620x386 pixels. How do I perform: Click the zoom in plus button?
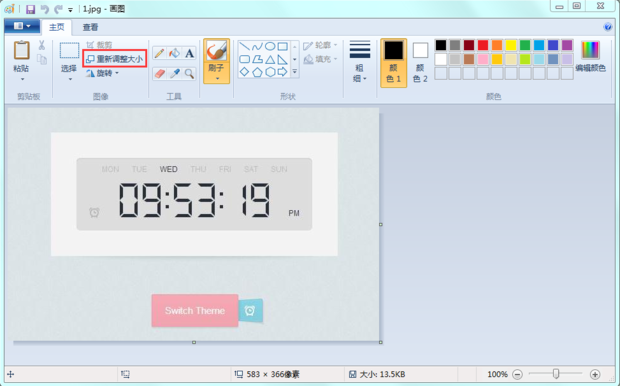pos(595,374)
